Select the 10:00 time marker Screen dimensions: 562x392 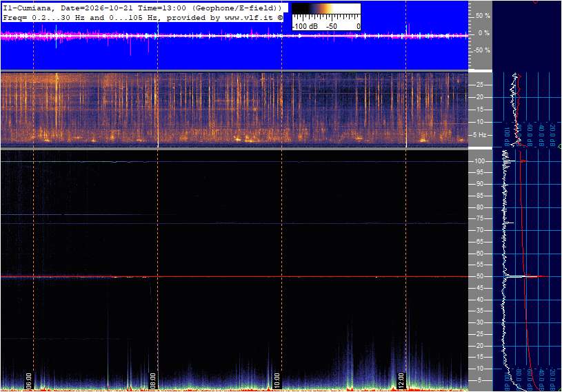point(277,380)
